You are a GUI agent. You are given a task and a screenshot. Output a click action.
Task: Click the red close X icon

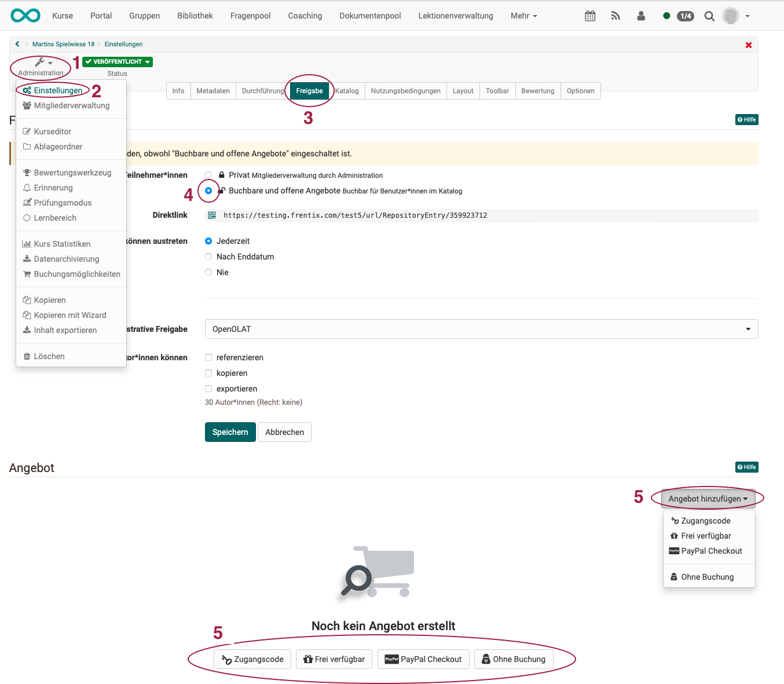[x=748, y=45]
